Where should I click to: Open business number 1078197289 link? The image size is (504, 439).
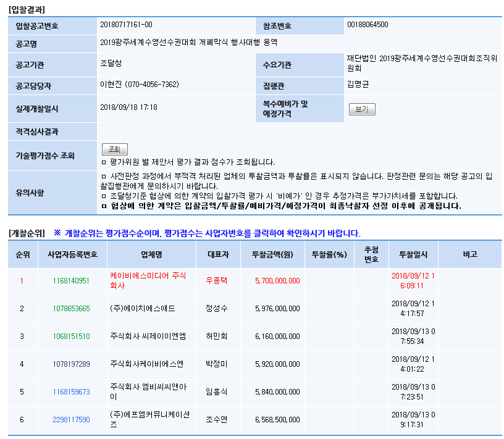[x=72, y=364]
